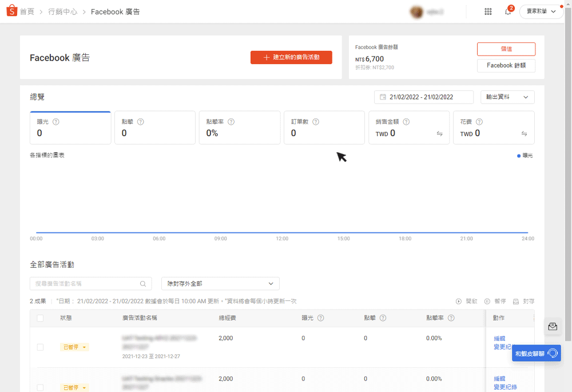
Task: Select the 花費 metric card
Action: tap(494, 128)
